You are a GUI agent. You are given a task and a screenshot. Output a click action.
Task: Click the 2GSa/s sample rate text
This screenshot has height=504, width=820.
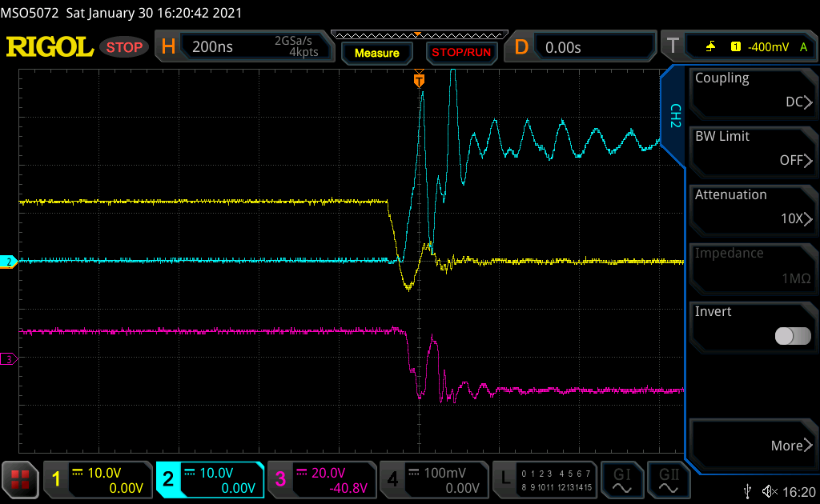293,41
